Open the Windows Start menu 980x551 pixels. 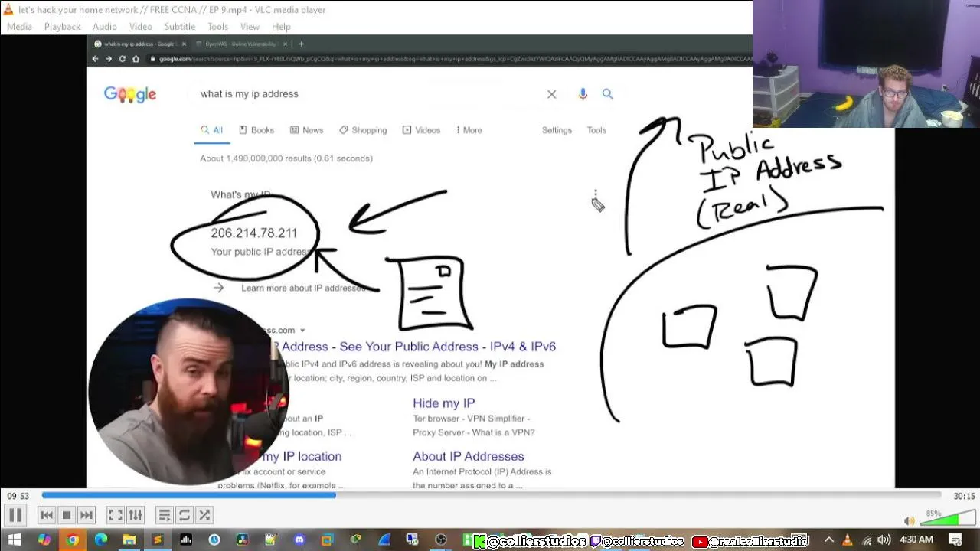tap(15, 540)
